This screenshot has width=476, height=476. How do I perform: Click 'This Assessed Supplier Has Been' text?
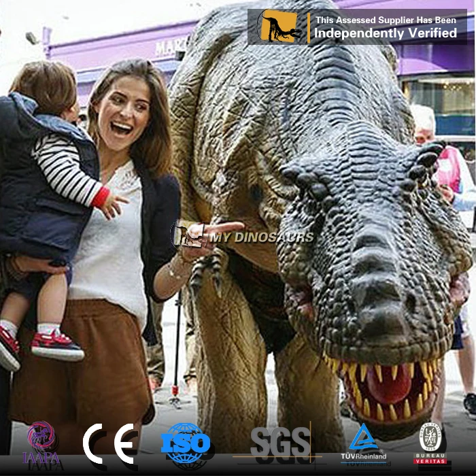(386, 20)
